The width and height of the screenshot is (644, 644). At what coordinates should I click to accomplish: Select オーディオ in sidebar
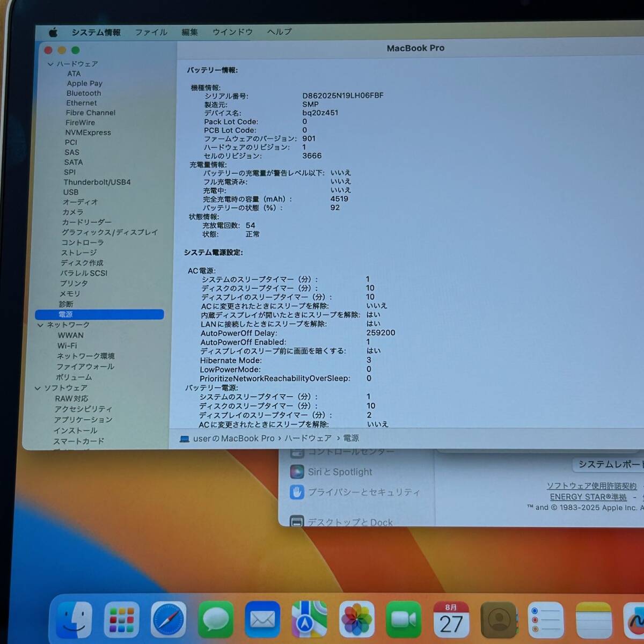(80, 202)
